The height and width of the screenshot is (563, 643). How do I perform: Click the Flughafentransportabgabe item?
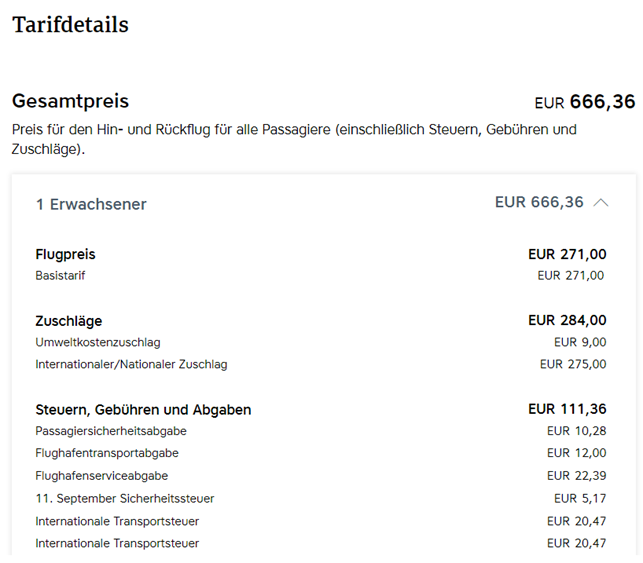tap(107, 453)
